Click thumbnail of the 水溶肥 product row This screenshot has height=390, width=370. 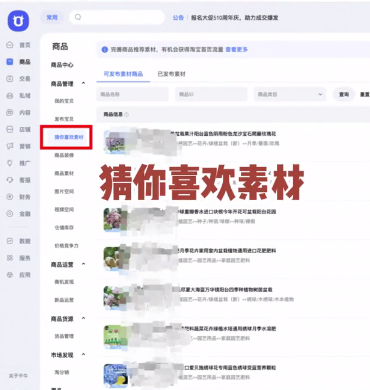(115, 337)
